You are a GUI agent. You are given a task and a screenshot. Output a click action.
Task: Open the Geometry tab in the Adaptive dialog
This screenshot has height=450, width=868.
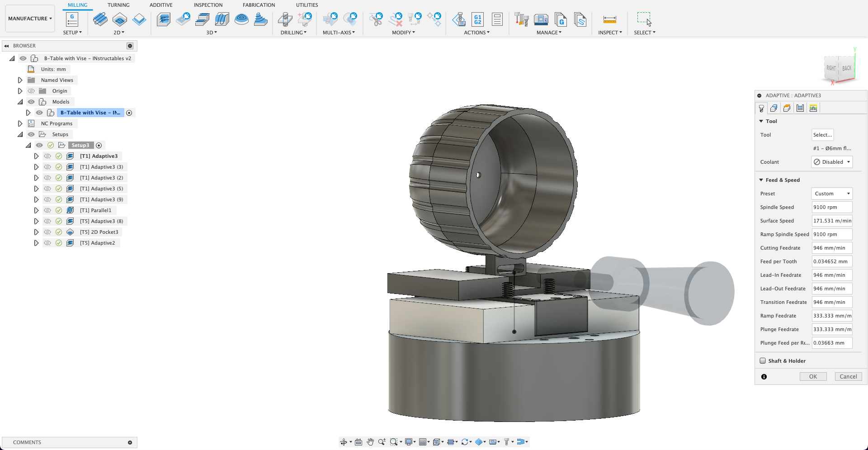(x=774, y=108)
